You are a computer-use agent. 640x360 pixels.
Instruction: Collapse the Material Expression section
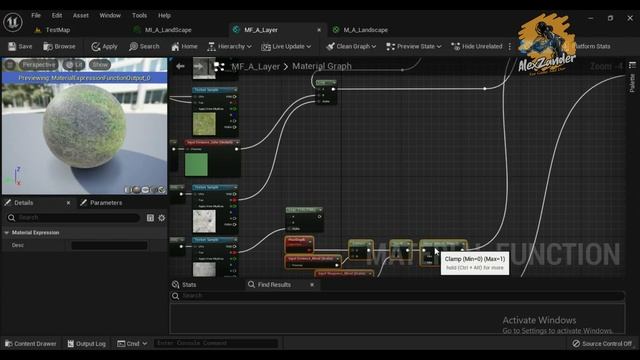tap(7, 233)
